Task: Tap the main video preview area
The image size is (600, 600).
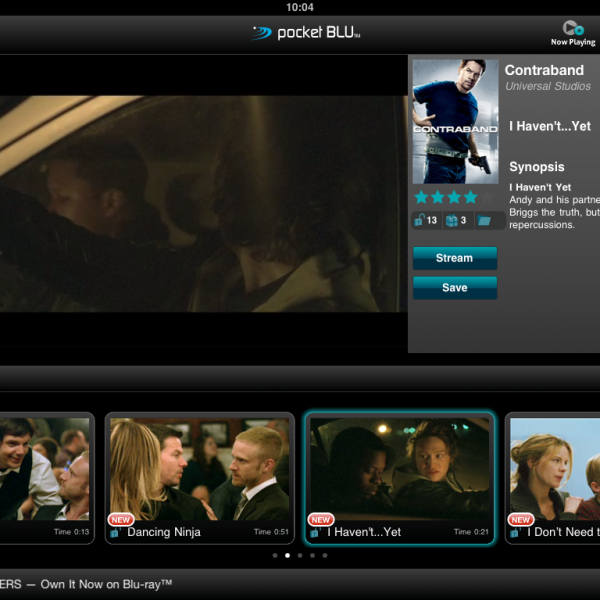Action: [203, 204]
